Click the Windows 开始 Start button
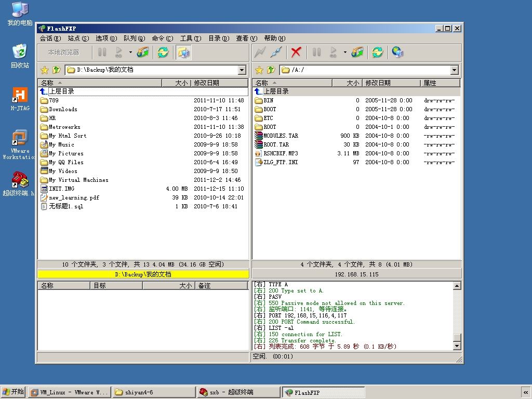 tap(13, 392)
